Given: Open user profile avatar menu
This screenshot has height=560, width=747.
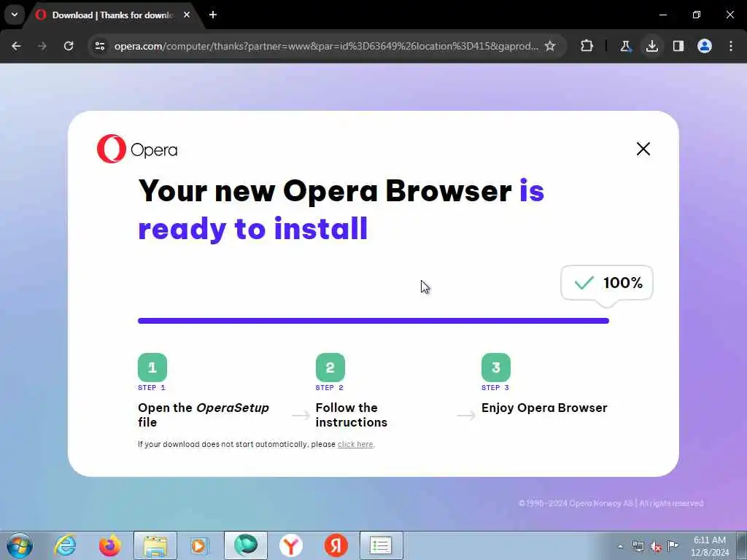Looking at the screenshot, I should pyautogui.click(x=705, y=46).
